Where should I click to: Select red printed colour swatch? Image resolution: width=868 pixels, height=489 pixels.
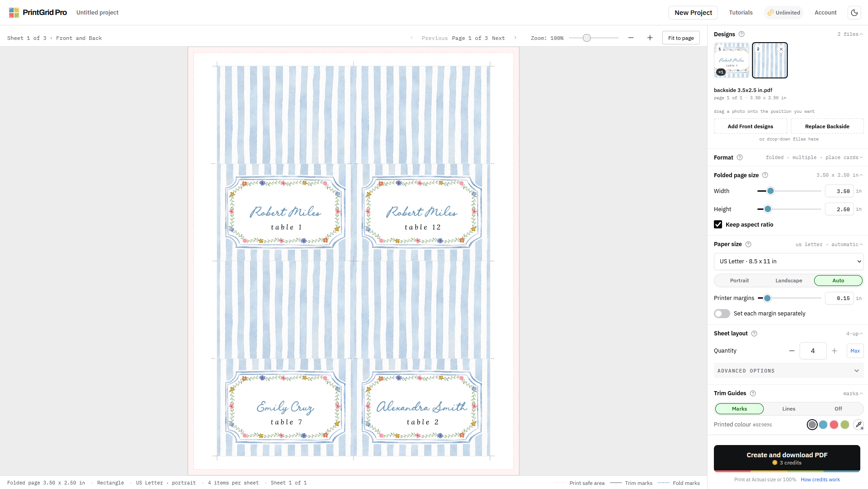(x=834, y=425)
